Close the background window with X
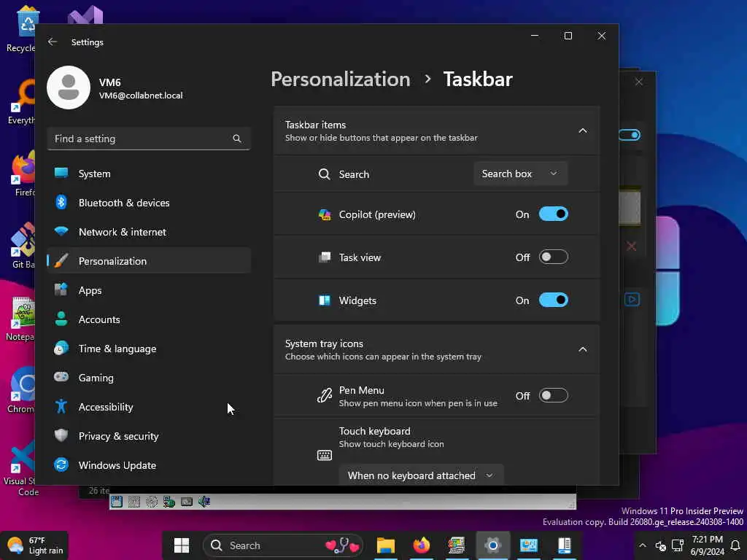 [x=639, y=82]
